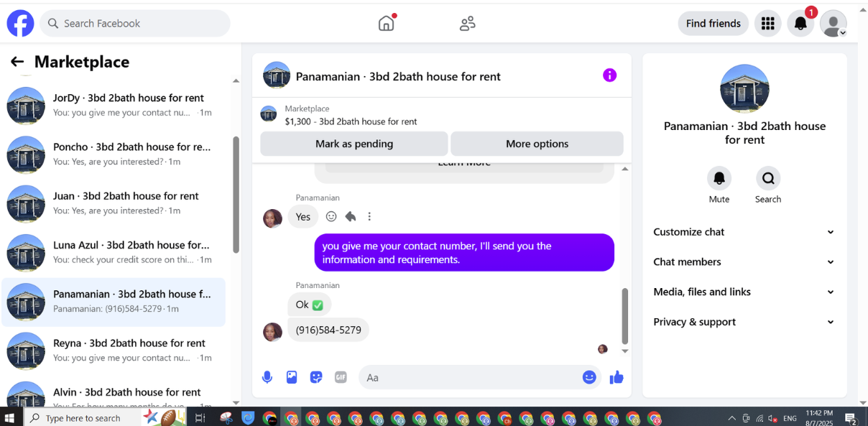Open the emoji picker in the message box
This screenshot has width=868, height=426.
pyautogui.click(x=589, y=377)
